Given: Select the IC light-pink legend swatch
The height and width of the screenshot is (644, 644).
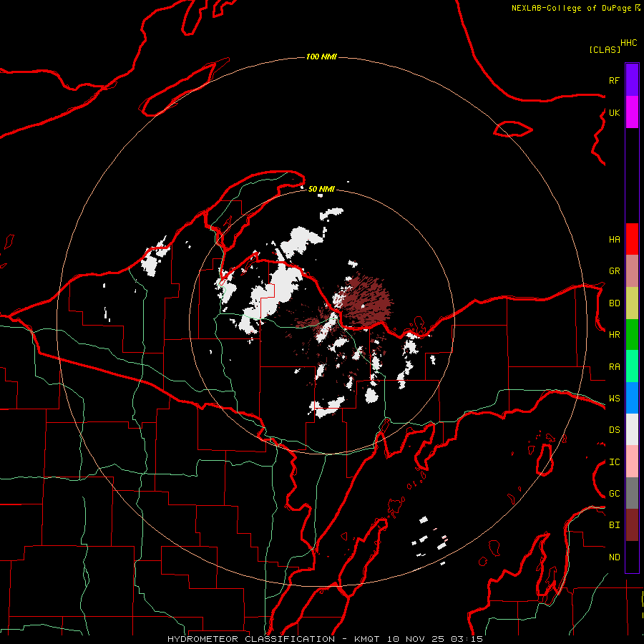Looking at the screenshot, I should [632, 462].
